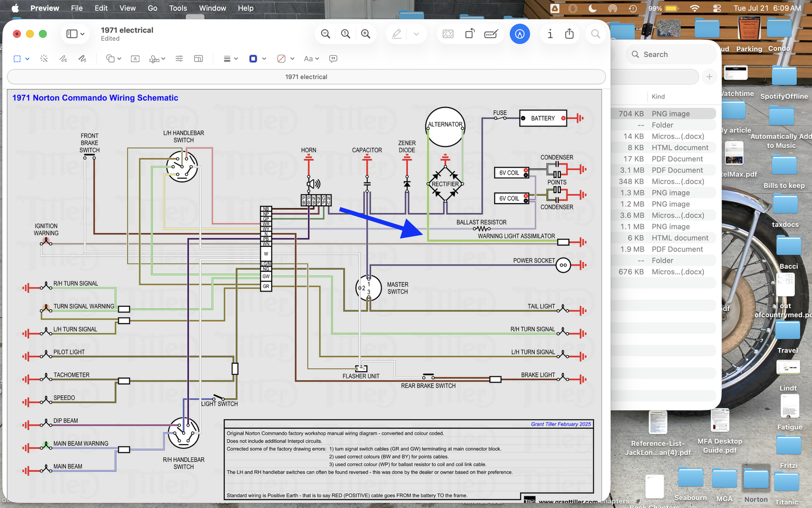812x508 pixels.
Task: Click the blue border color swatch
Action: click(x=253, y=59)
